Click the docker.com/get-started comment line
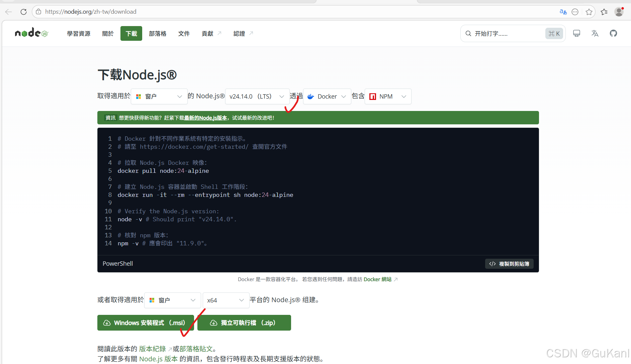This screenshot has width=631, height=364. tap(202, 147)
